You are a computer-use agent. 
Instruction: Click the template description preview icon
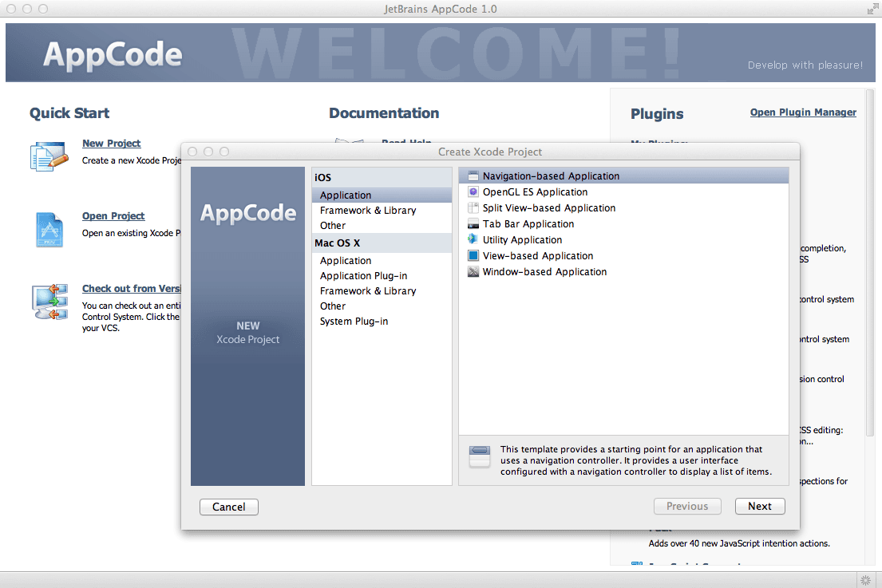tap(480, 456)
